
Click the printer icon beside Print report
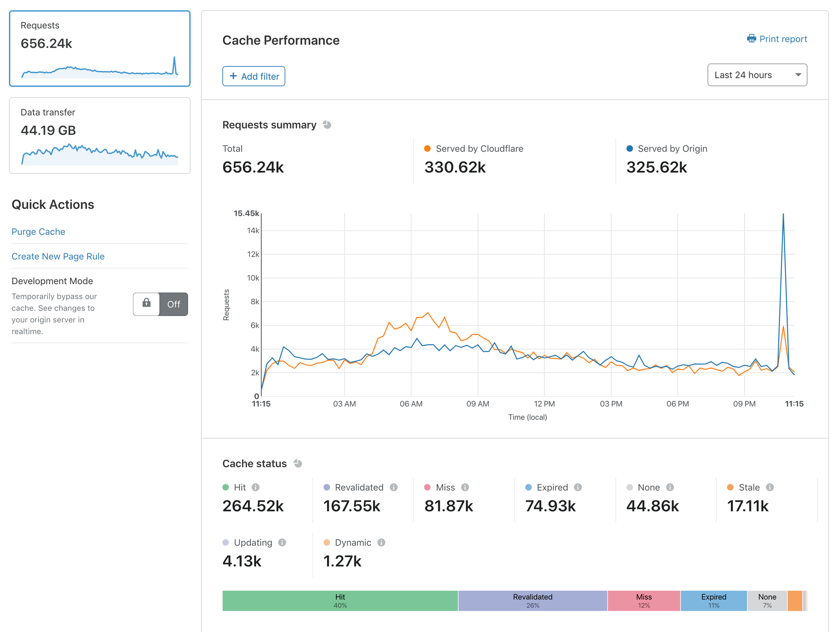[x=751, y=39]
